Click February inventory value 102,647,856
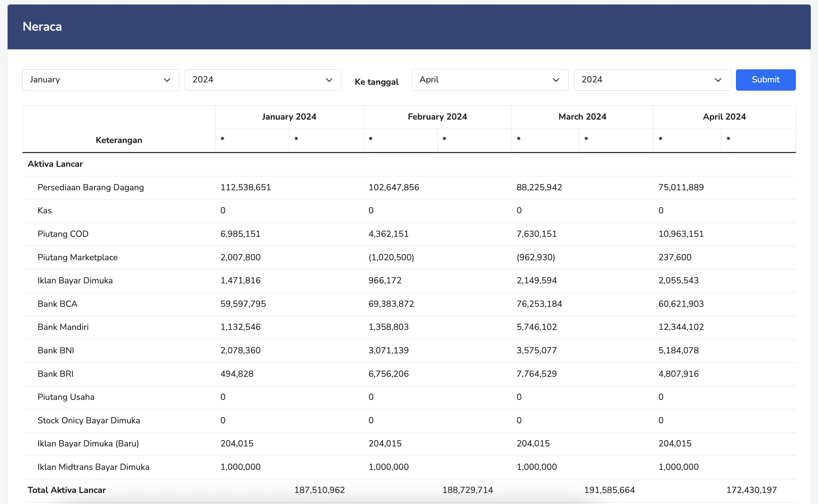Image resolution: width=818 pixels, height=504 pixels. [x=394, y=188]
